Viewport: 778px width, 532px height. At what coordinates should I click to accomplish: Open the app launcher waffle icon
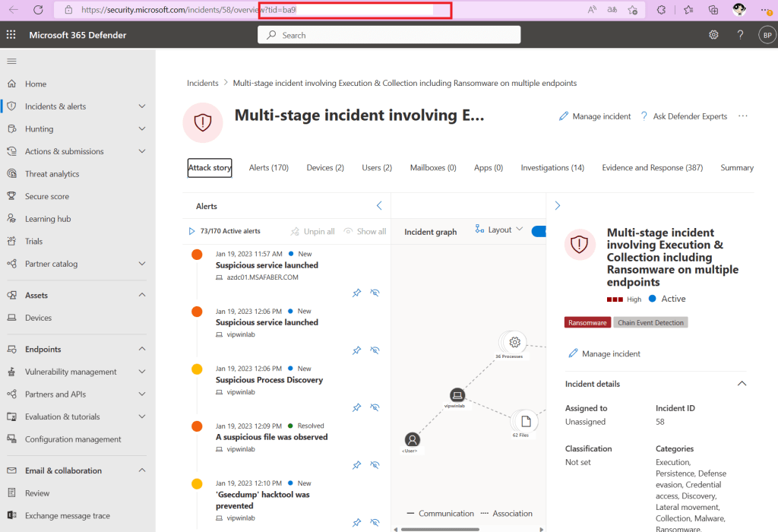tap(11, 35)
